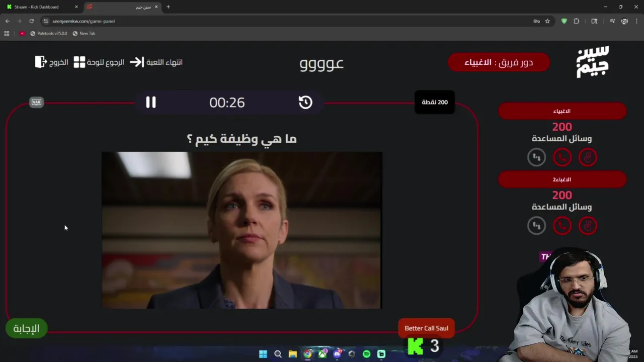Open the apps grid in bookmarks bar
Screen dimensions: 644x362
point(7,33)
